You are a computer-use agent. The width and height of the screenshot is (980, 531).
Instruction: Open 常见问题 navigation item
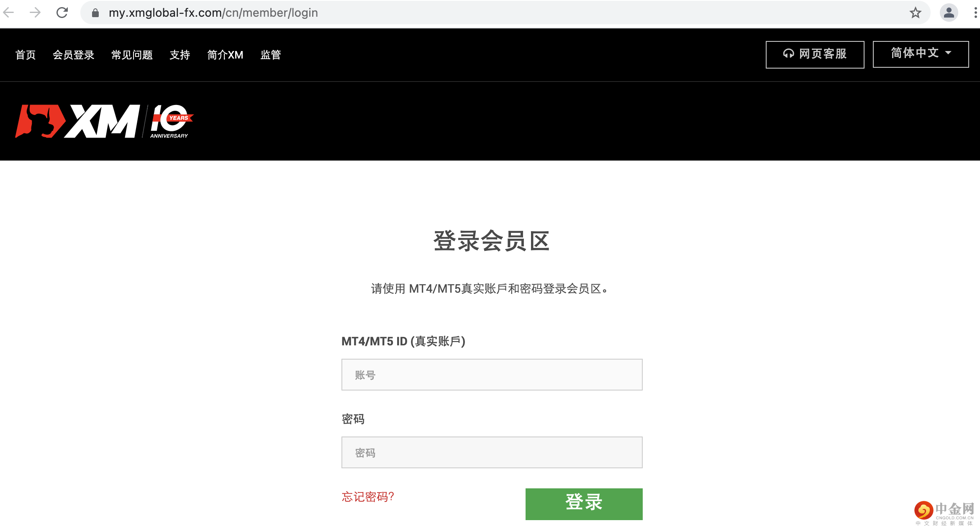[x=132, y=55]
